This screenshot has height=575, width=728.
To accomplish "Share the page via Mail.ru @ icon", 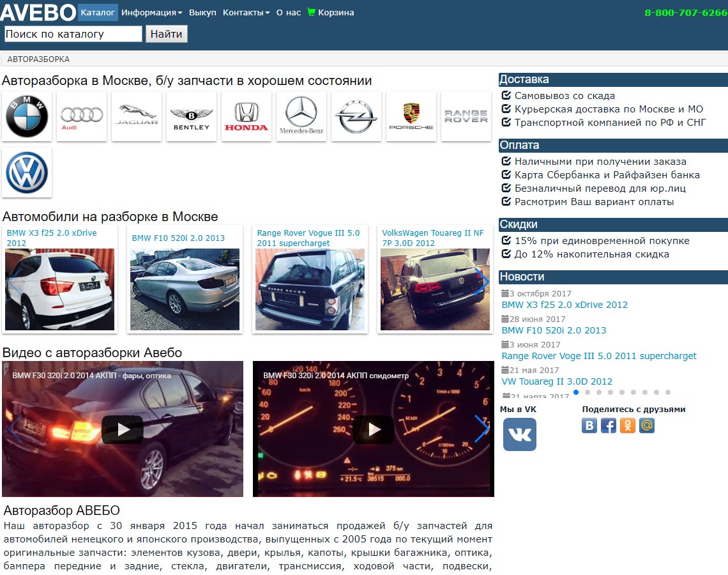I will [647, 425].
